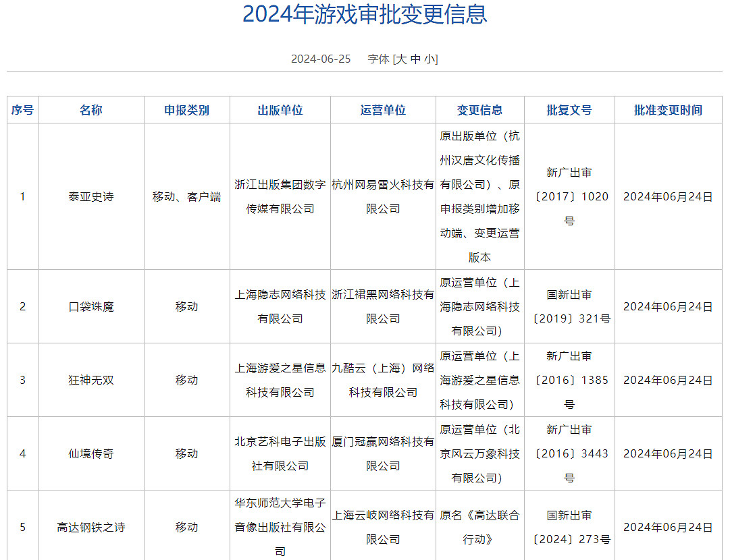Select the game name 口袋诛魔
Screen dimensions: 730x560
(91, 306)
